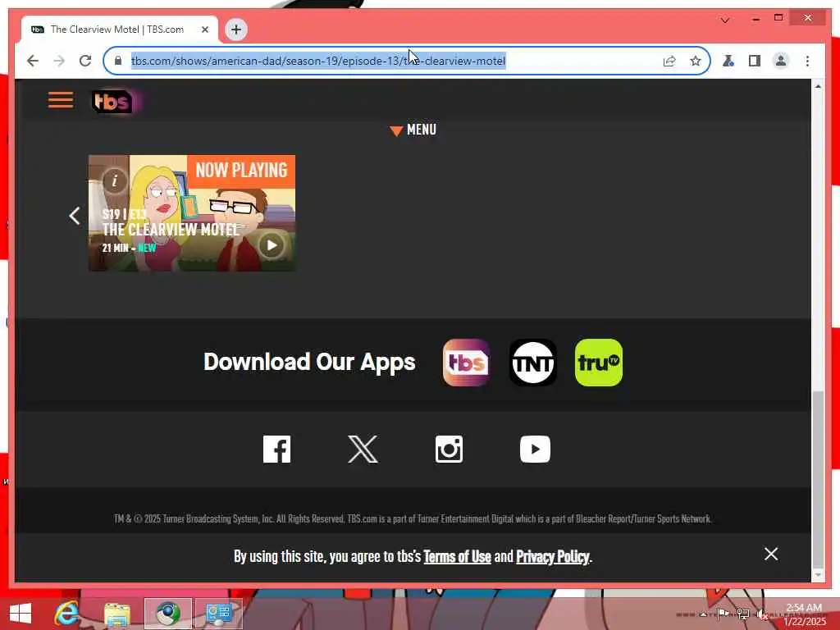The image size is (840, 630).
Task: Open the tbs X (Twitter) page
Action: point(363,449)
